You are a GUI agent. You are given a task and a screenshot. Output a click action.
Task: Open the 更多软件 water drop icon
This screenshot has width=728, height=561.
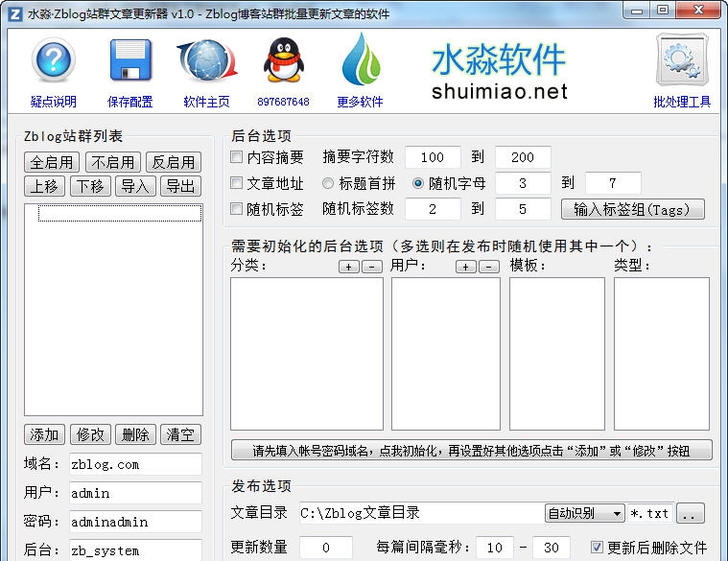(x=360, y=61)
